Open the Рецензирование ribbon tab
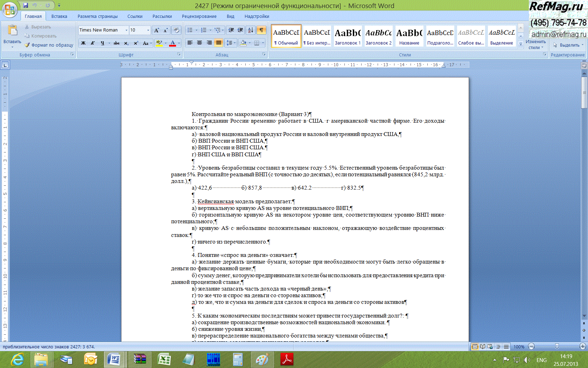 pyautogui.click(x=199, y=16)
